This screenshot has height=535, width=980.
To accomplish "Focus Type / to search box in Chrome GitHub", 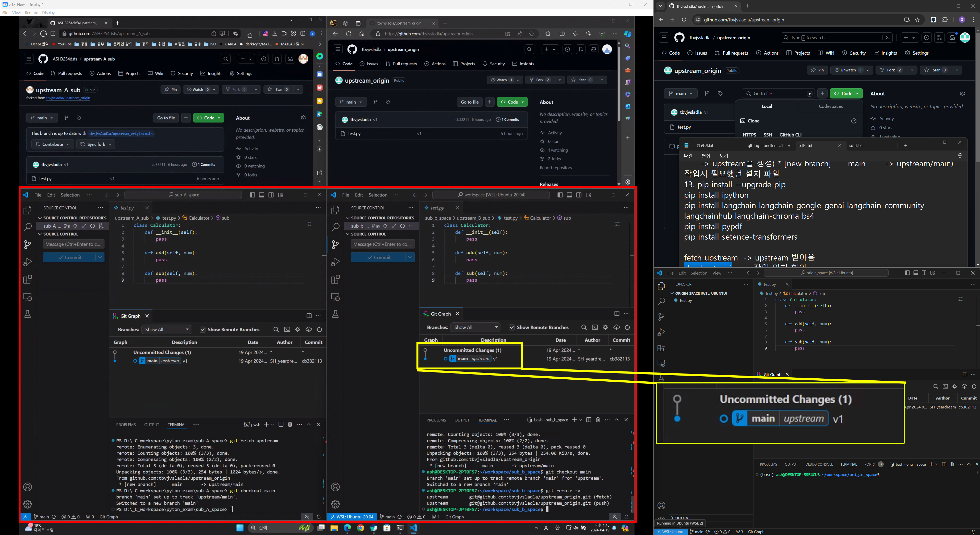I will click(836, 38).
